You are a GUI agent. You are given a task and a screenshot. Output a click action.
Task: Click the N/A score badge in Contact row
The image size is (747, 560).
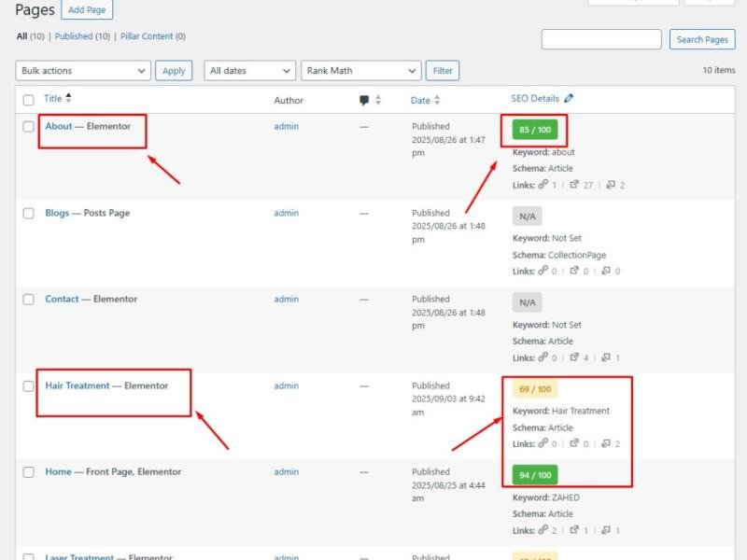[x=528, y=302]
